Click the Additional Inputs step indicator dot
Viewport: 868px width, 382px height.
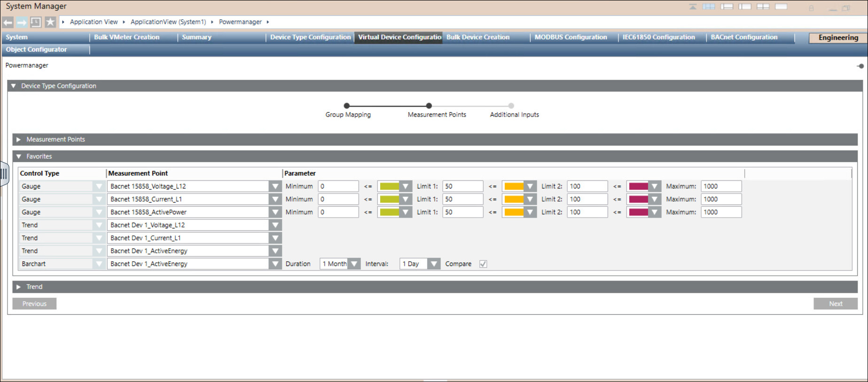[511, 106]
